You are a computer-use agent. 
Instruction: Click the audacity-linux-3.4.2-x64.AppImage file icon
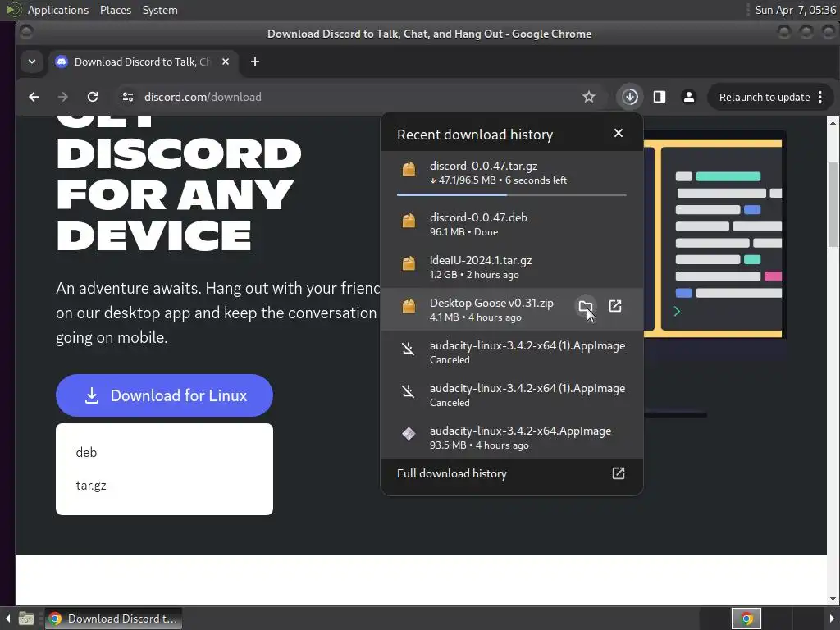[409, 434]
